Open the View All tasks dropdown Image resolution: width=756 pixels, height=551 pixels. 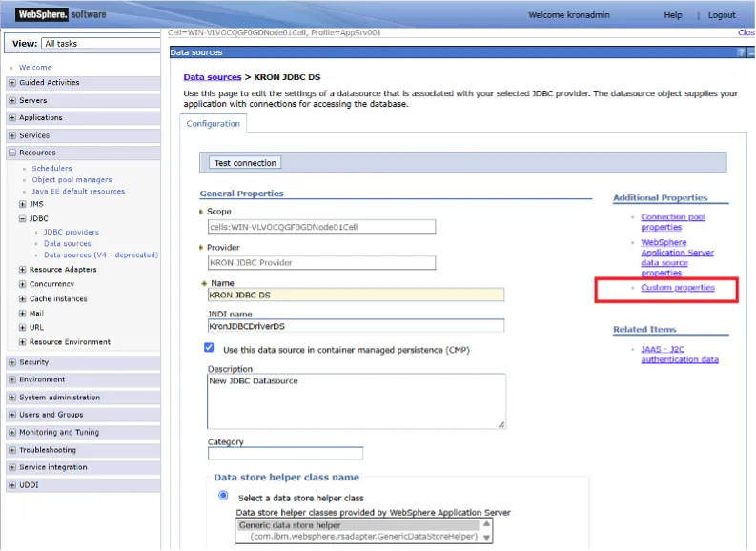pyautogui.click(x=101, y=44)
